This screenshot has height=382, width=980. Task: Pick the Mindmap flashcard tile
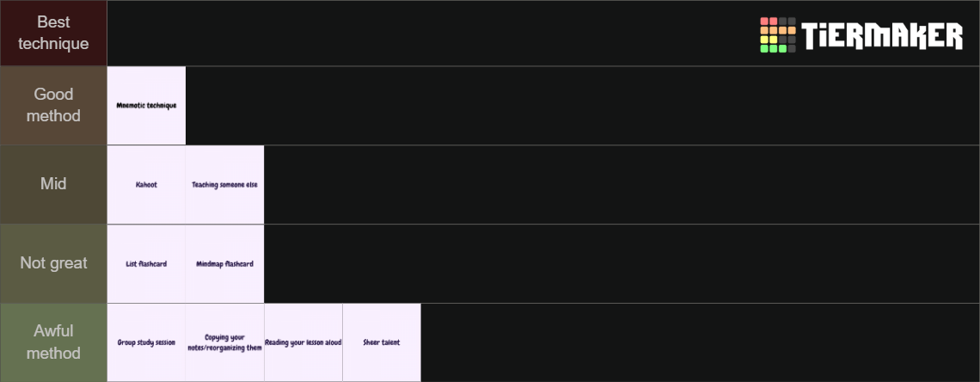(x=225, y=264)
